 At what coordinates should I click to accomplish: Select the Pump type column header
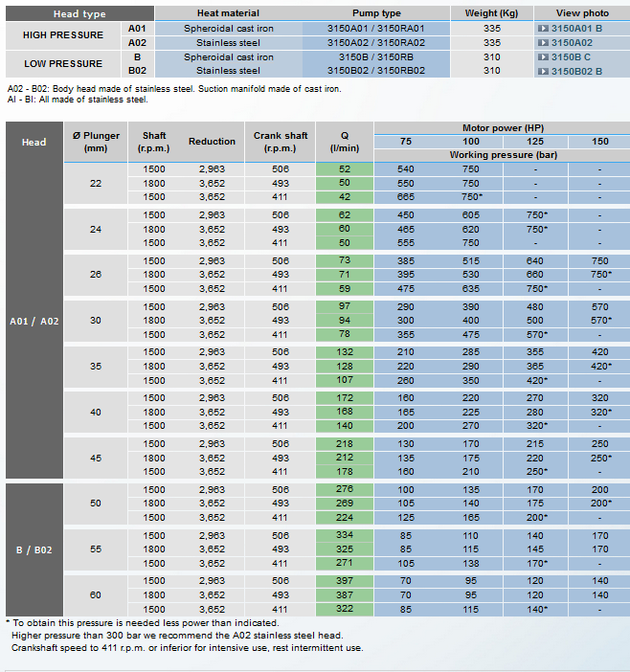coord(377,13)
